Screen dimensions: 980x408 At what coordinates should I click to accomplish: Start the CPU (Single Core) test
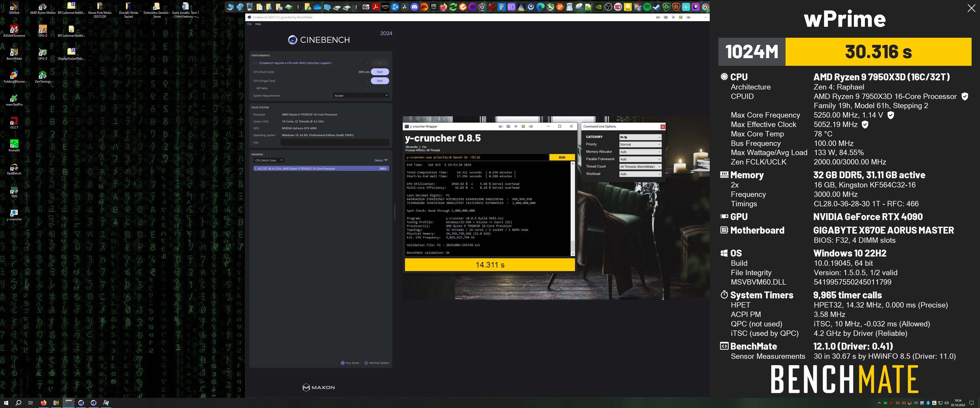380,81
